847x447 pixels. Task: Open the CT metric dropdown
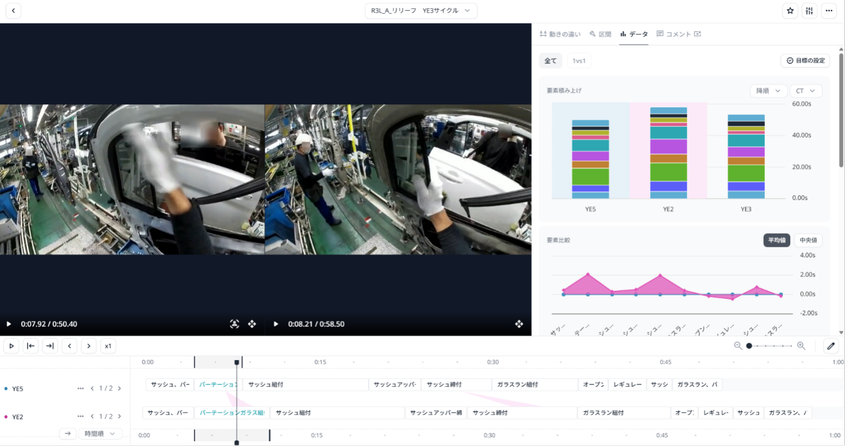click(805, 91)
